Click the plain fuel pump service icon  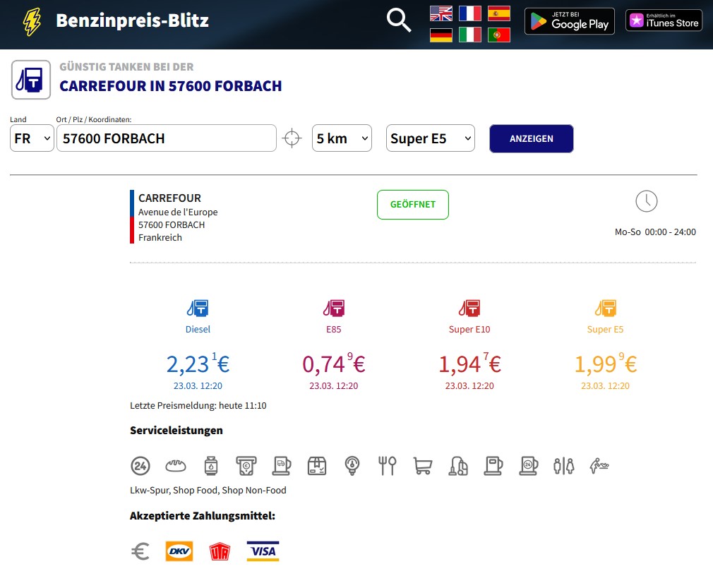[x=493, y=466]
